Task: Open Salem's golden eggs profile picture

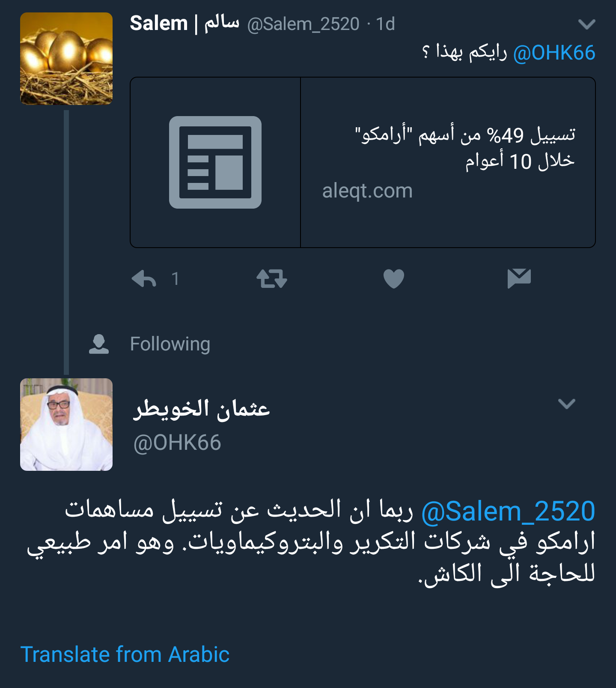Action: pos(66,59)
